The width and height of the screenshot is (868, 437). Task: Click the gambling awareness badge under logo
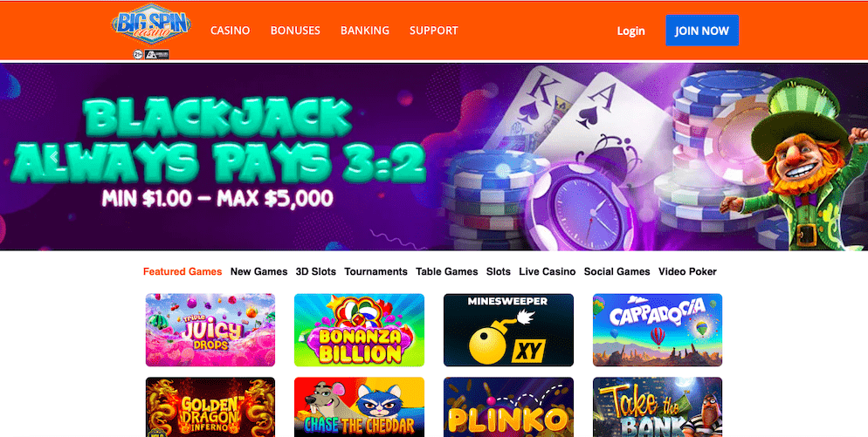[x=156, y=54]
